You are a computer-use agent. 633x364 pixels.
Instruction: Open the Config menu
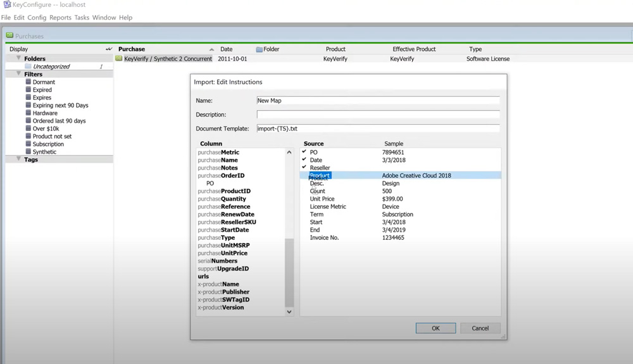(37, 17)
